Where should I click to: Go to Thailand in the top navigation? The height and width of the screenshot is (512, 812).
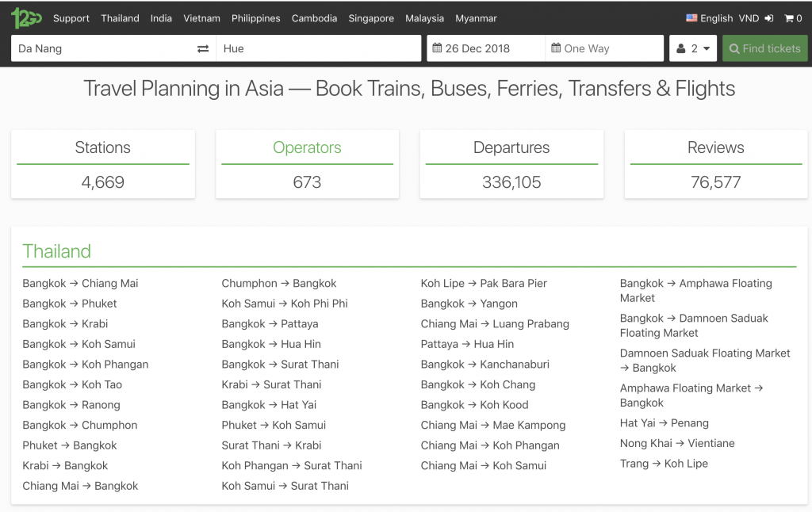(121, 18)
